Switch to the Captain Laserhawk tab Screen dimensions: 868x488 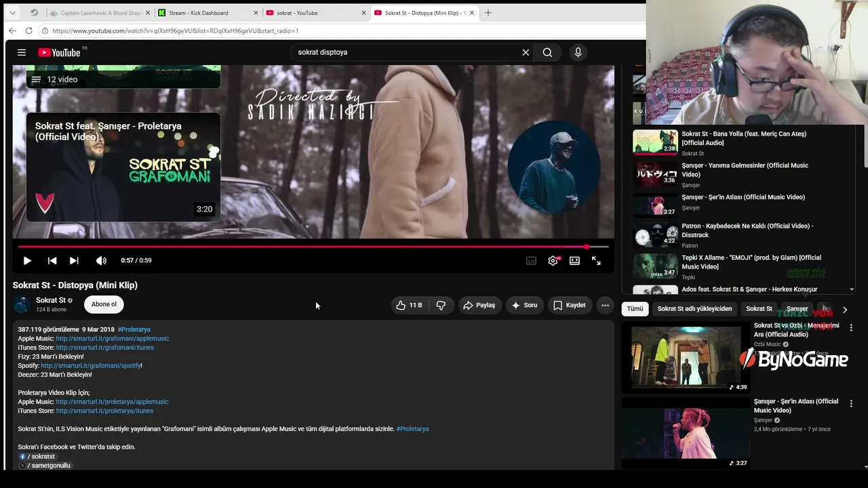(x=100, y=13)
